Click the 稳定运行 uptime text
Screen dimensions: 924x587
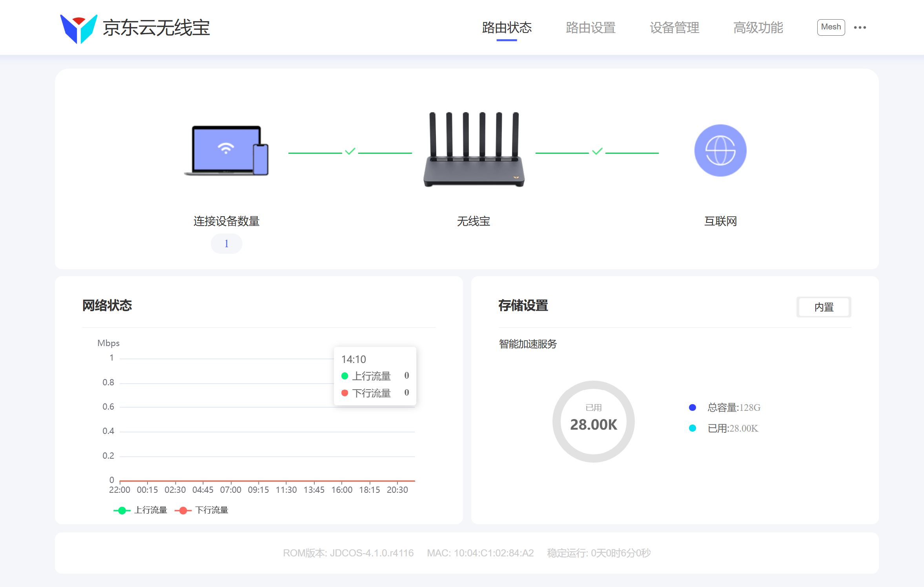pos(599,553)
